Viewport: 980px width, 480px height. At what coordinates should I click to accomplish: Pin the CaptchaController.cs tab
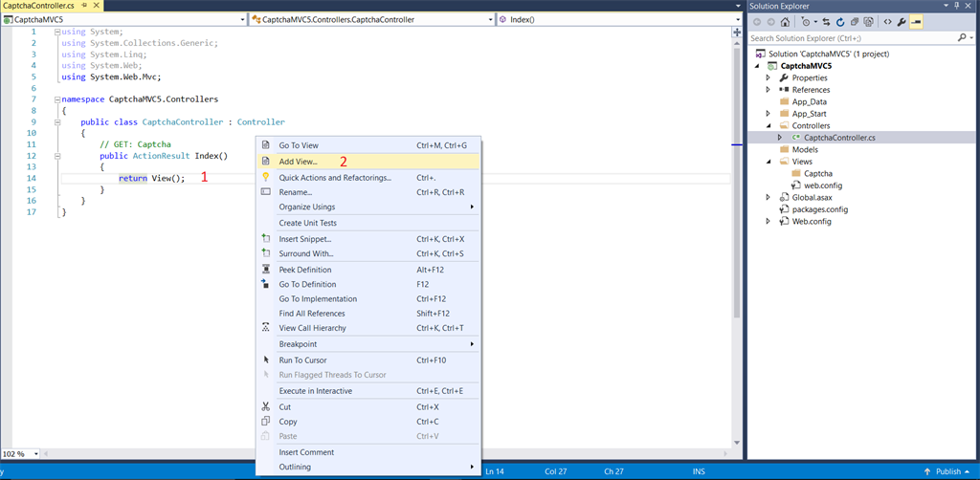click(x=84, y=5)
